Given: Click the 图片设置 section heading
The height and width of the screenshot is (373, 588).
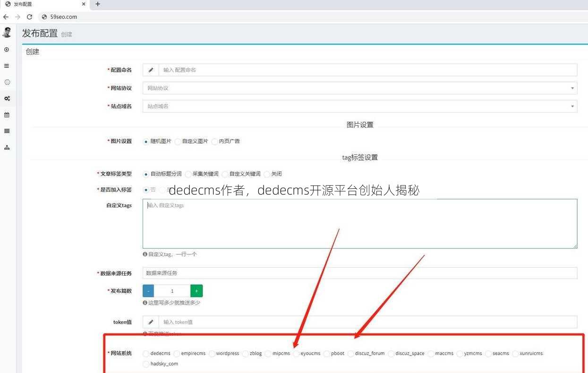Looking at the screenshot, I should (360, 125).
